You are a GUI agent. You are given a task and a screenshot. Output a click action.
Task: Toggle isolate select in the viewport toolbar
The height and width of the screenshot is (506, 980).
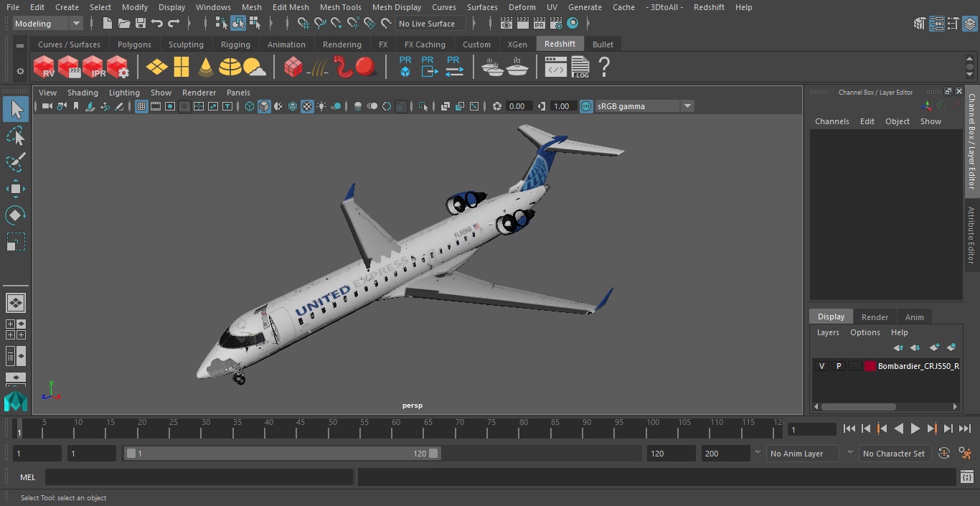(423, 106)
